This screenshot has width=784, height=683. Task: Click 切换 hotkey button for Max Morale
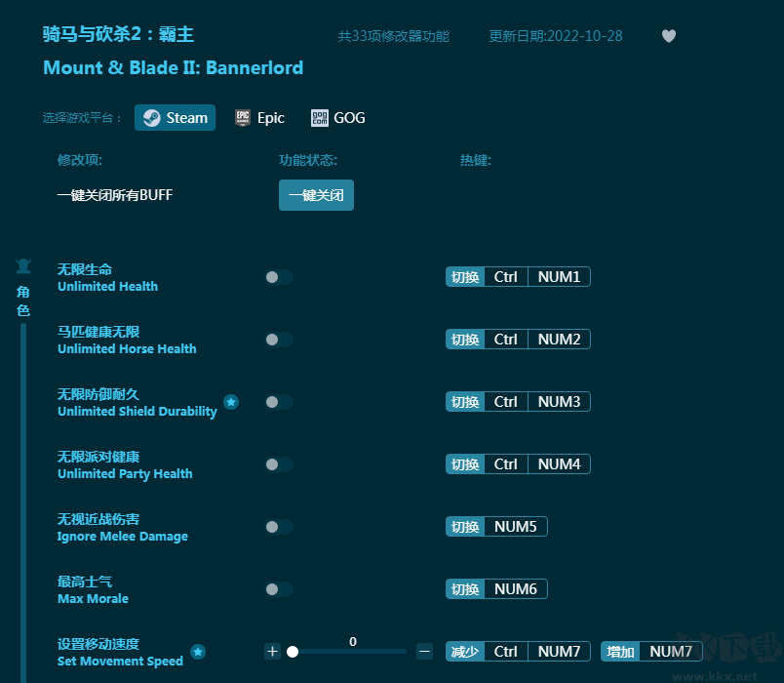(465, 589)
